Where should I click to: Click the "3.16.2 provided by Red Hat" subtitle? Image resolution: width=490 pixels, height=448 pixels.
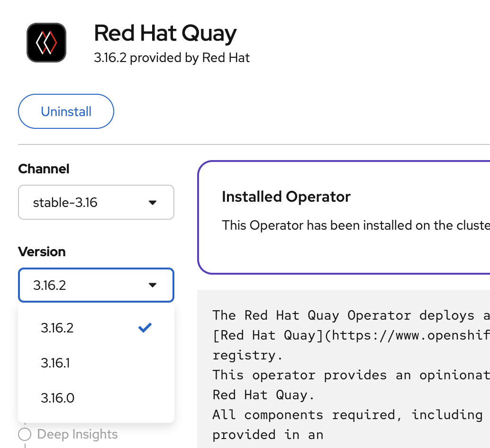pyautogui.click(x=172, y=58)
